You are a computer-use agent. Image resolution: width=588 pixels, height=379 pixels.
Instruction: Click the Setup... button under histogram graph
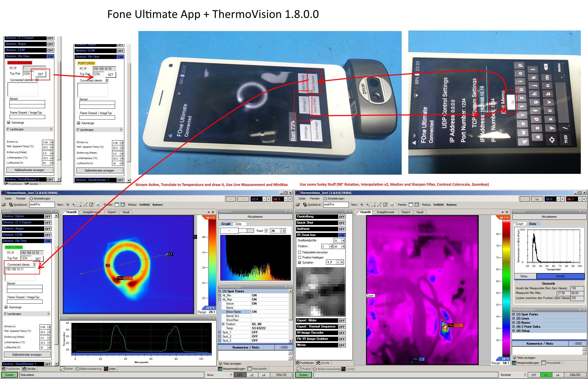click(x=525, y=276)
